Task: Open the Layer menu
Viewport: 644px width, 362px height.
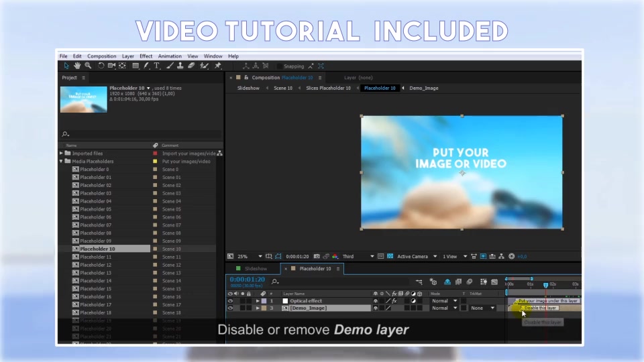Action: 127,56
